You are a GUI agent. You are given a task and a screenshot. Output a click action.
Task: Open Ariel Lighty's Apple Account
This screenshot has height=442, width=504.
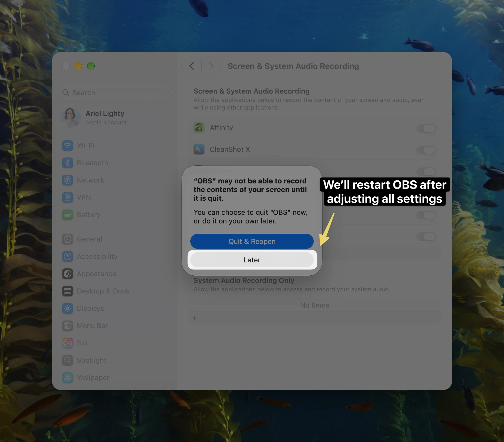[94, 118]
